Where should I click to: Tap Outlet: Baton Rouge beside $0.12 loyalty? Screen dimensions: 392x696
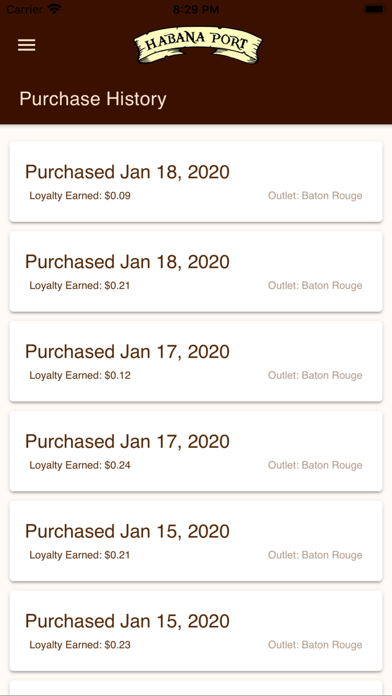(315, 376)
